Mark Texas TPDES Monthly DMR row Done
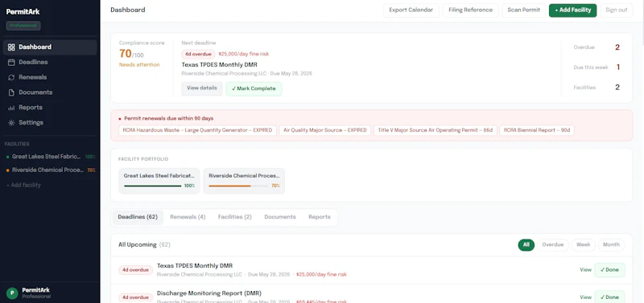The height and width of the screenshot is (303, 644). (x=609, y=270)
